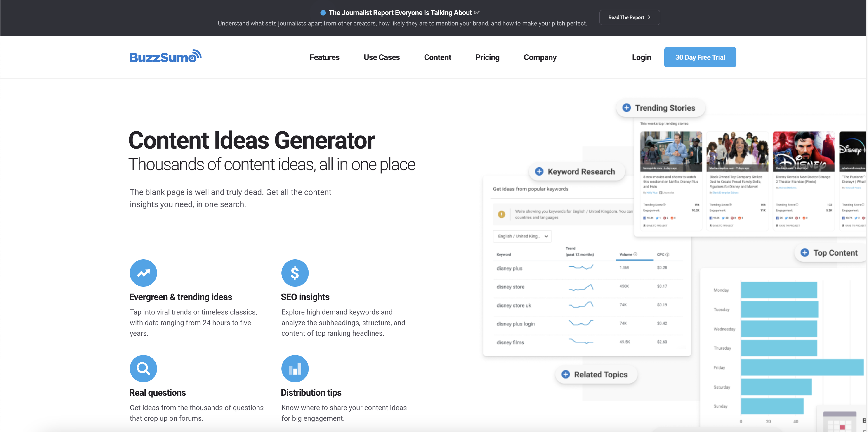This screenshot has height=432, width=868.
Task: Sort keywords by Volume column
Action: [626, 254]
